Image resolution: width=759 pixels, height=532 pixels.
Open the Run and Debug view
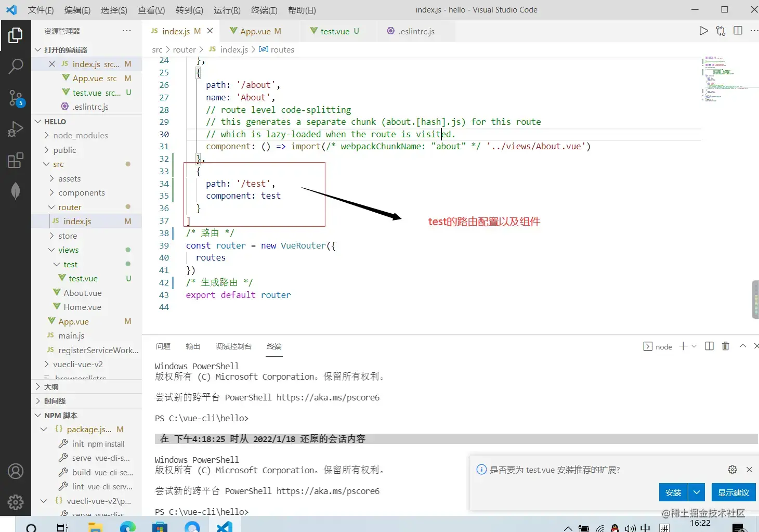tap(16, 128)
